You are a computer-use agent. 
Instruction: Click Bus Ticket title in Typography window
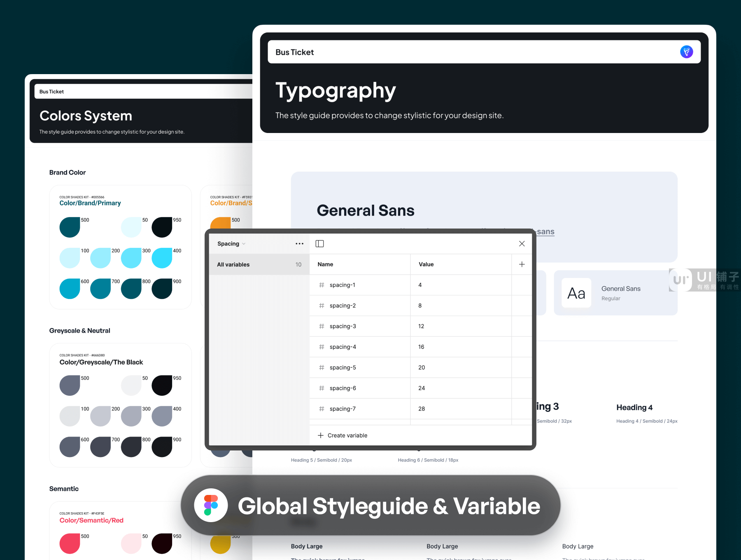point(295,52)
